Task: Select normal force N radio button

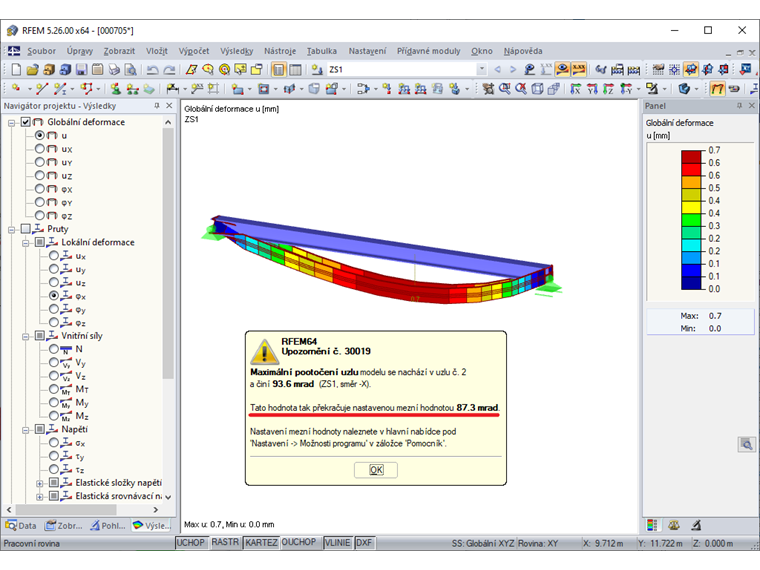Action: coord(54,349)
